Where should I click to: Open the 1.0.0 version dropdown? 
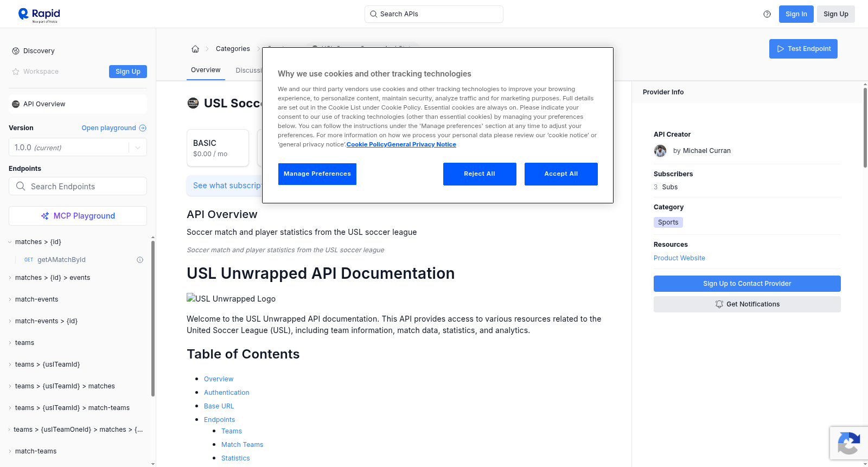(78, 148)
